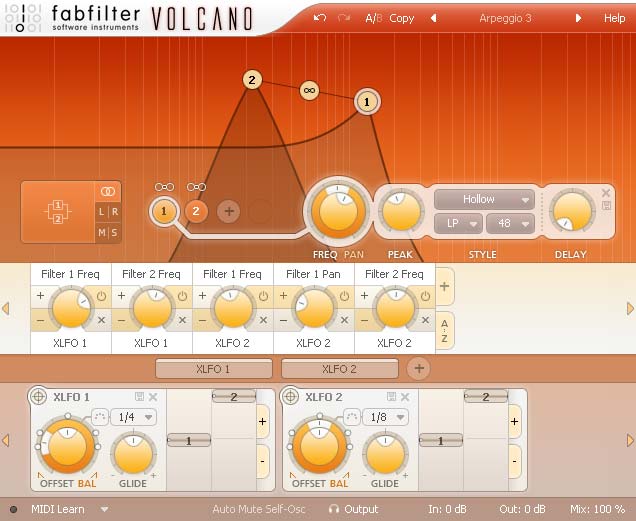
Task: Click the undo arrow icon
Action: (x=320, y=18)
